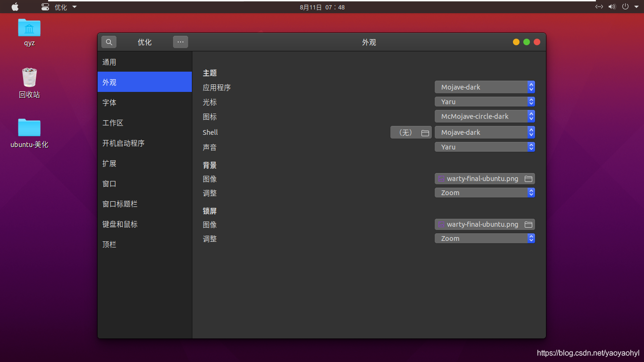The image size is (644, 362).
Task: Expand the 优化 app menu arrow in top bar
Action: point(74,7)
